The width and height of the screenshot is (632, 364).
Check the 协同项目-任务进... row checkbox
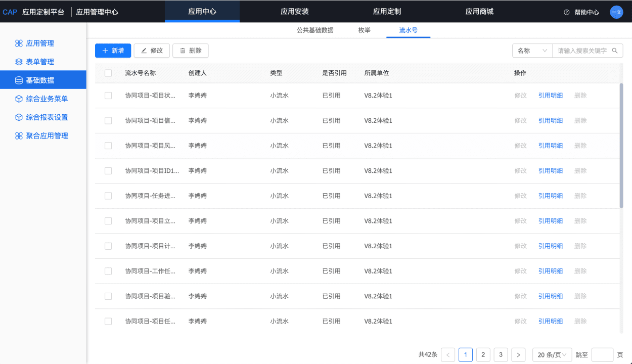(108, 196)
